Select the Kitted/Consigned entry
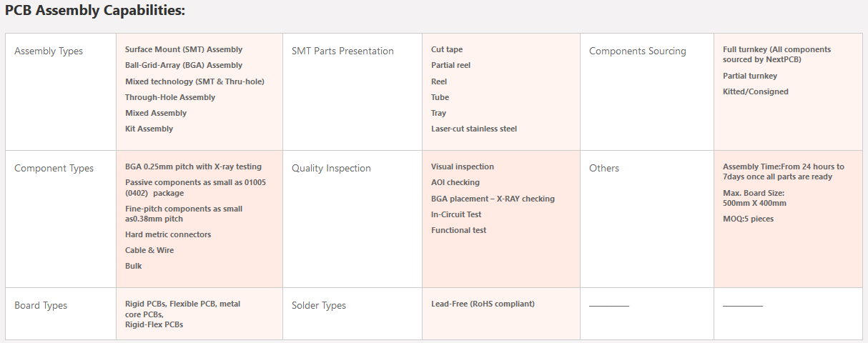Viewport: 868px width, 343px height. click(756, 91)
